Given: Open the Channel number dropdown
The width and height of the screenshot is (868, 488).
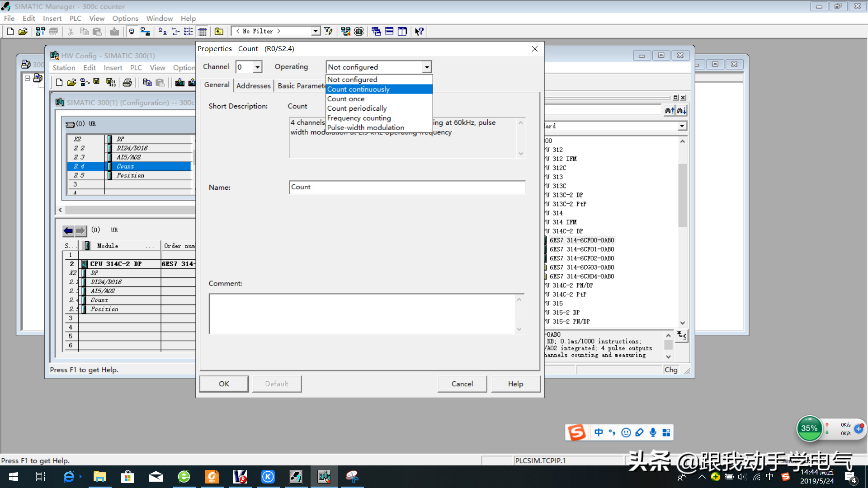Looking at the screenshot, I should pyautogui.click(x=257, y=67).
